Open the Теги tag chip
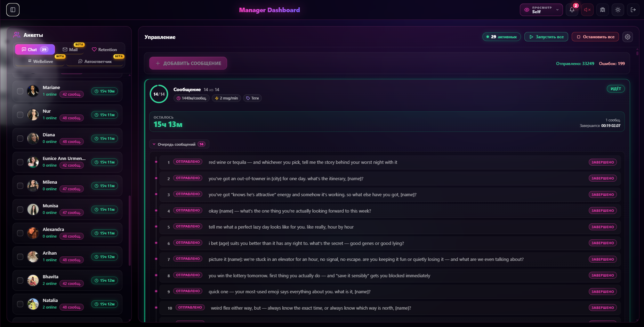The width and height of the screenshot is (644, 327). pos(252,98)
